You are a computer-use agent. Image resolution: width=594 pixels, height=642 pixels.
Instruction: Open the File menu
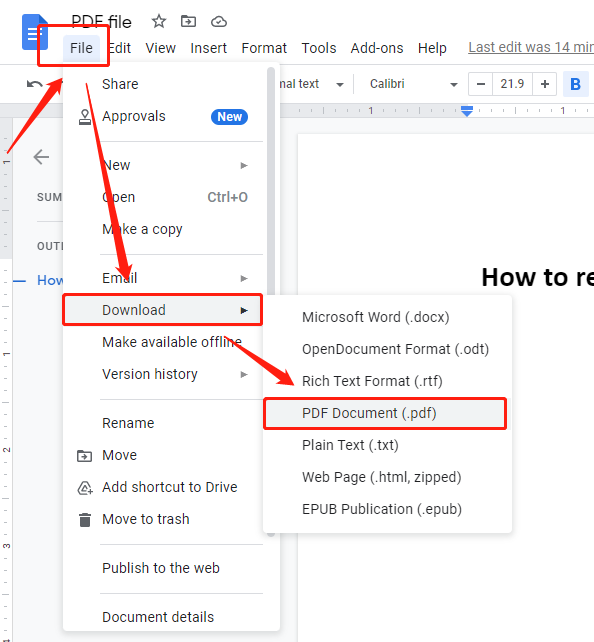[81, 48]
